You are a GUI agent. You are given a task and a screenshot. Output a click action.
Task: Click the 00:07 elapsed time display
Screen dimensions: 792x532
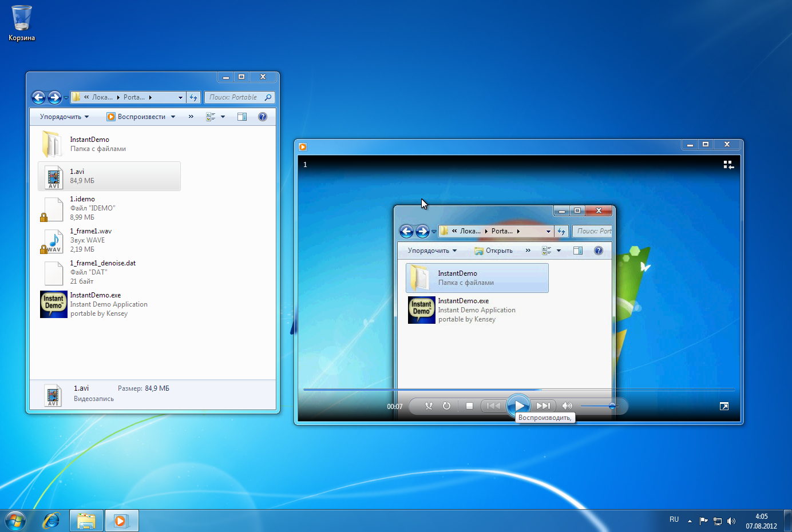[395, 407]
